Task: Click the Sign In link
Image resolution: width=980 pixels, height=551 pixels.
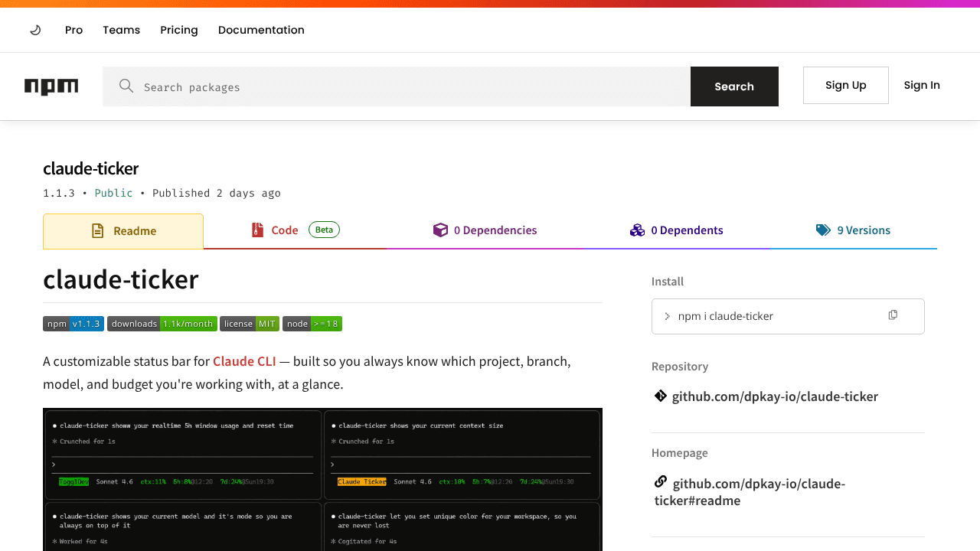Action: (x=922, y=85)
